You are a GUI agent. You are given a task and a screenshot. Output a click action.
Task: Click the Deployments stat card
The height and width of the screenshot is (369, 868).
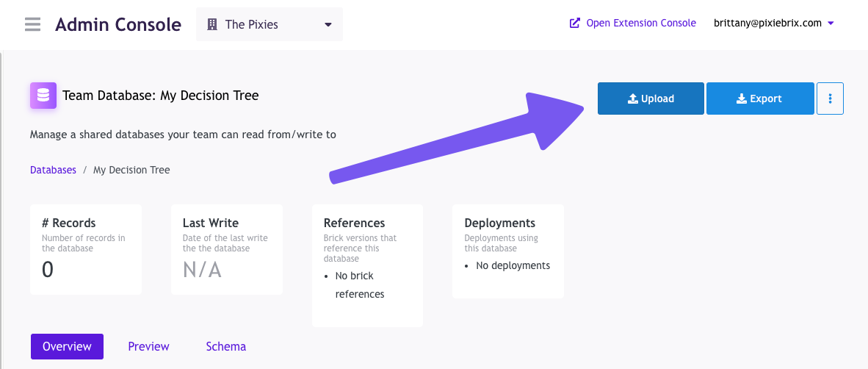click(x=508, y=251)
